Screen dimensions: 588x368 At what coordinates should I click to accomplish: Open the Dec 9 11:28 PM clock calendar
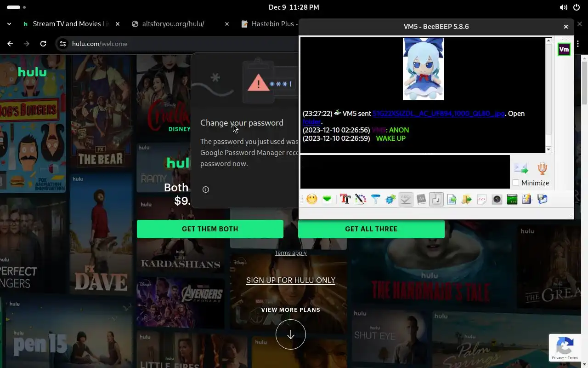(294, 7)
